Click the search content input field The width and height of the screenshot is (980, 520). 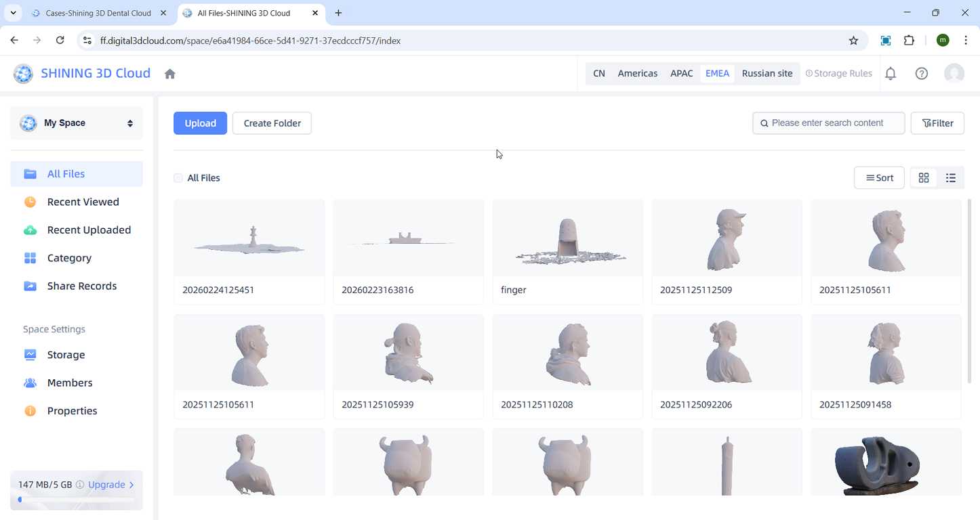[829, 123]
